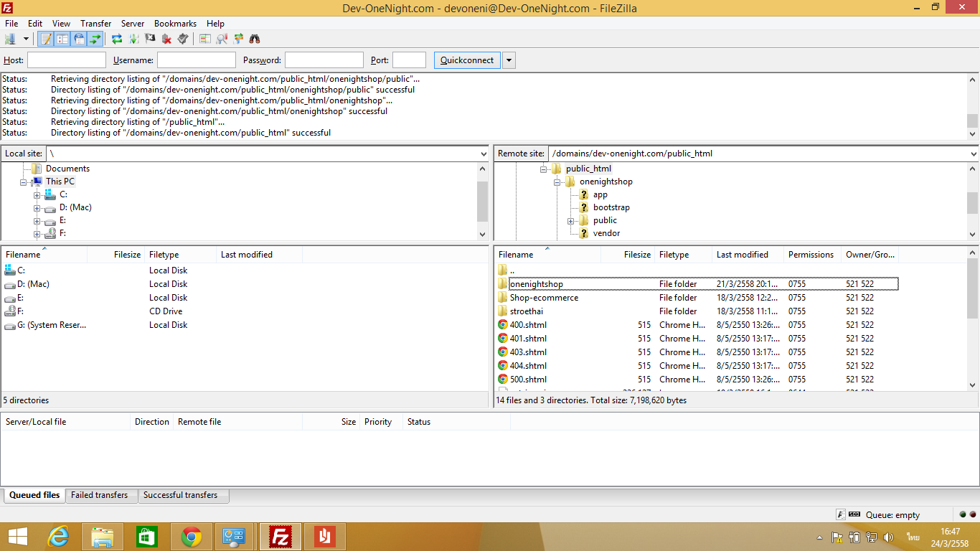Screen dimensions: 980x551
Task: Toggle display of the message log
Action: [x=46, y=39]
